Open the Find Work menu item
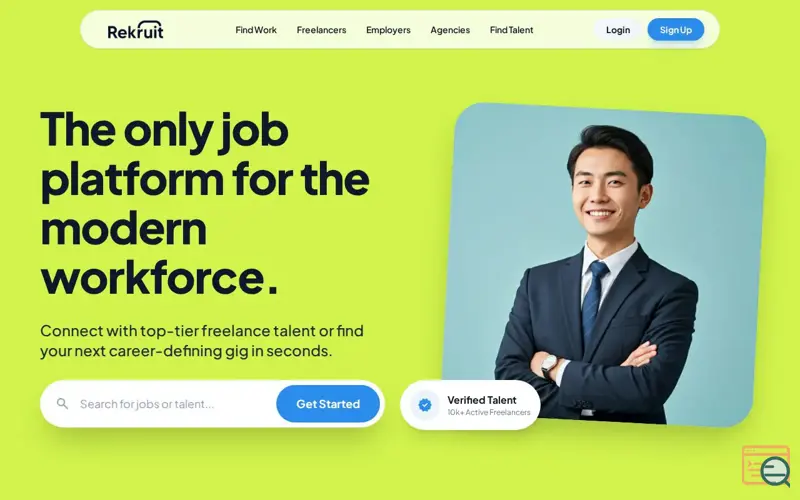This screenshot has height=500, width=800. (x=256, y=30)
